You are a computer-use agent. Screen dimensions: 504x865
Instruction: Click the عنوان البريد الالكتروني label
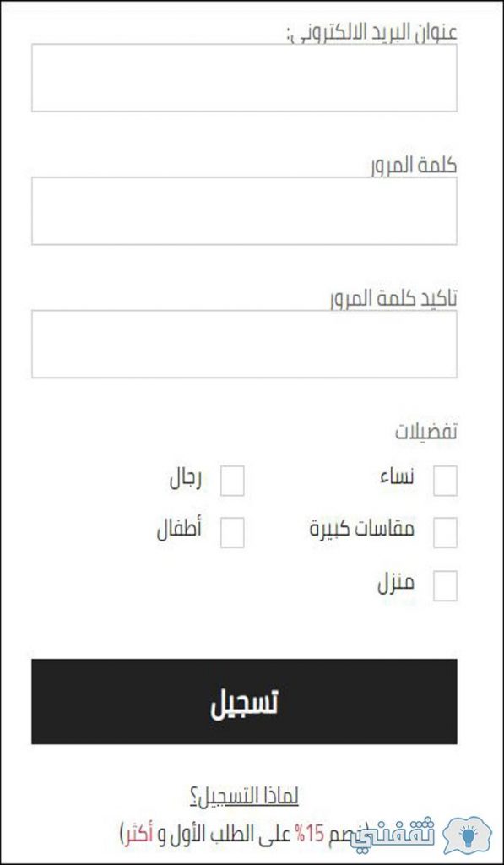371,33
